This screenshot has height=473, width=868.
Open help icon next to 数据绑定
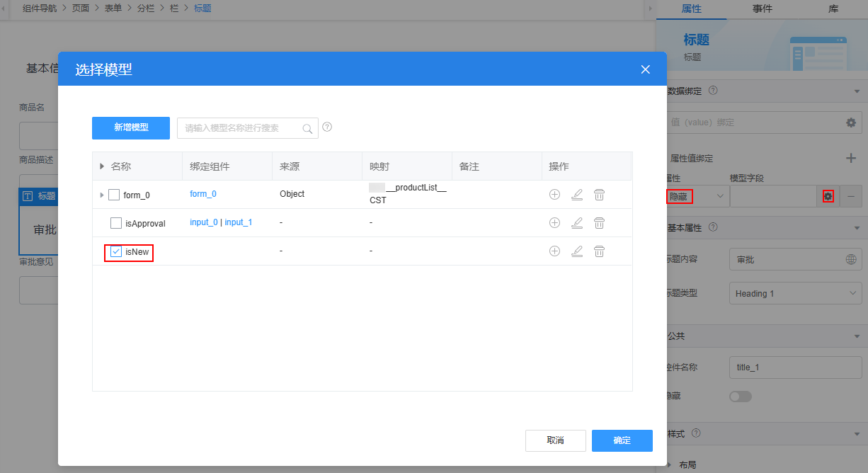pos(713,91)
